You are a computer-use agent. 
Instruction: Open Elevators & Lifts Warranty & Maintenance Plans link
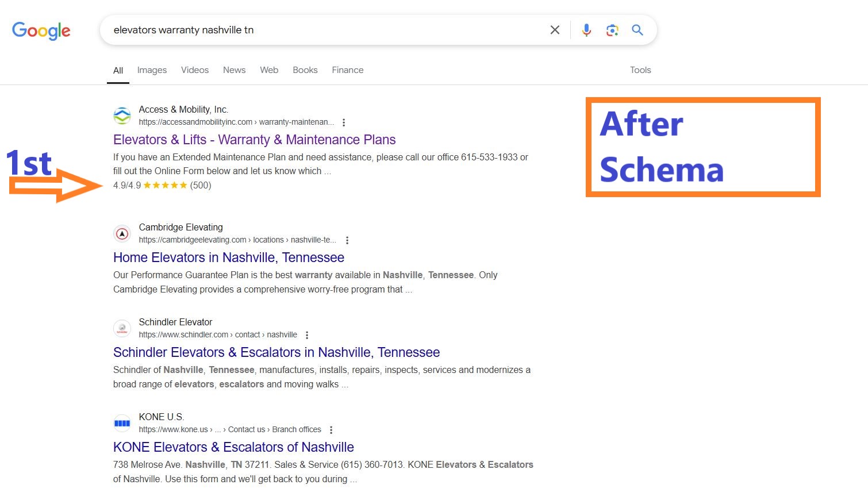tap(255, 140)
